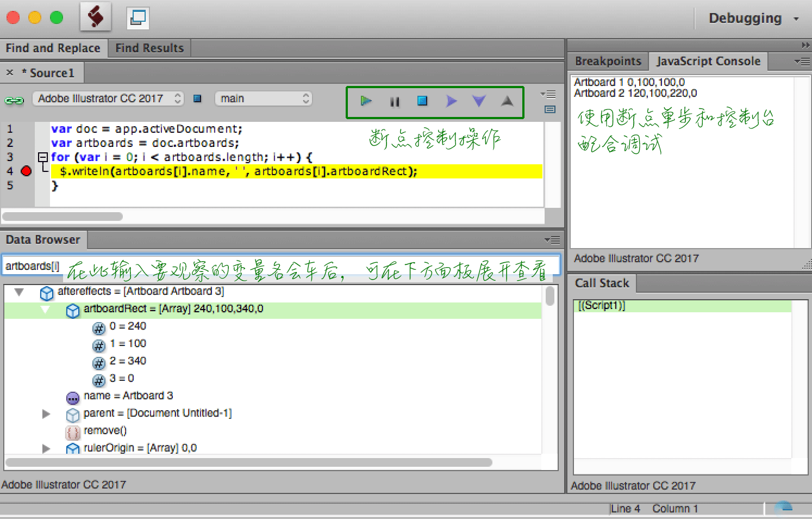
Task: Switch to Find and Replace tab
Action: click(53, 48)
